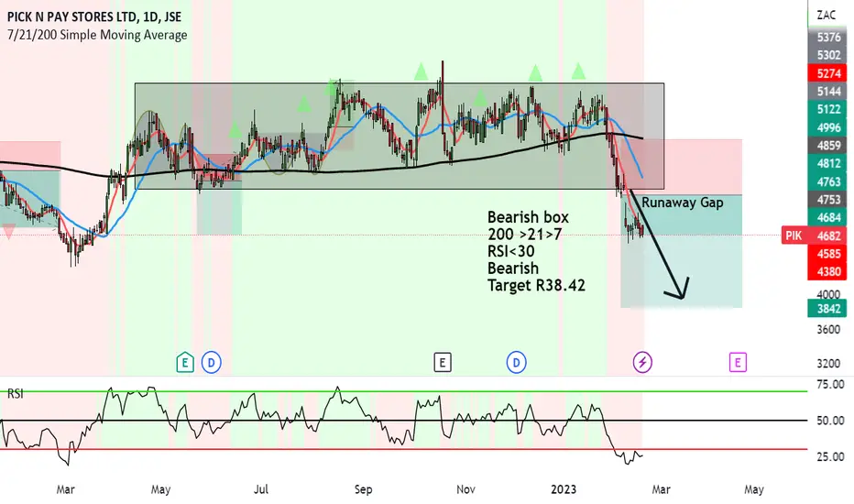Click the PIK ticker price tag
Viewport: 854px width, 504px height.
click(x=794, y=236)
